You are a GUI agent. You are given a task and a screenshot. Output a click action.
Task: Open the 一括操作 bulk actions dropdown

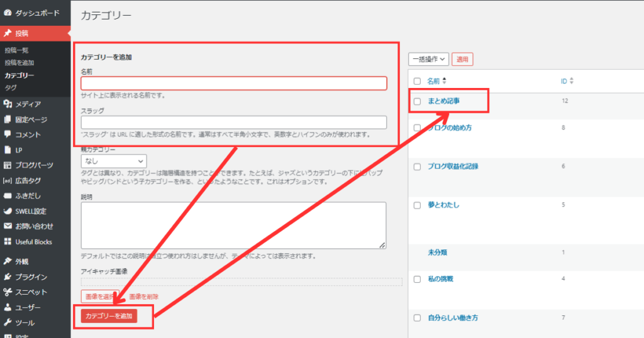428,59
